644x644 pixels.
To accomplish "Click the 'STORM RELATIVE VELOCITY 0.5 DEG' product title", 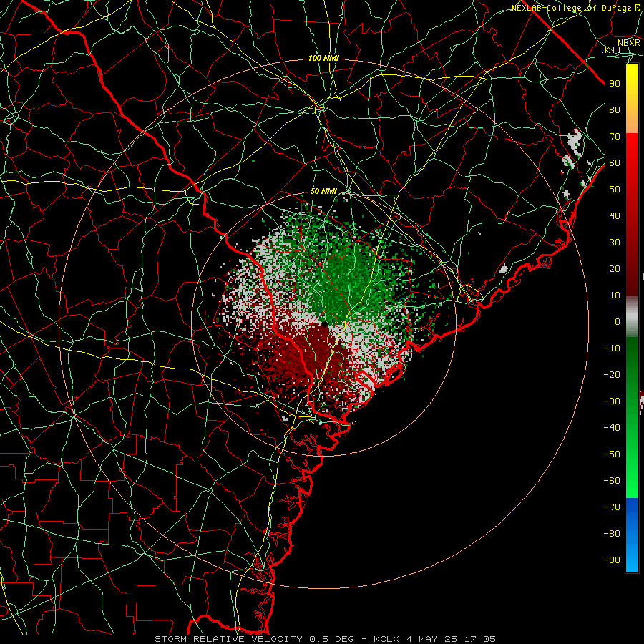I will (x=254, y=639).
